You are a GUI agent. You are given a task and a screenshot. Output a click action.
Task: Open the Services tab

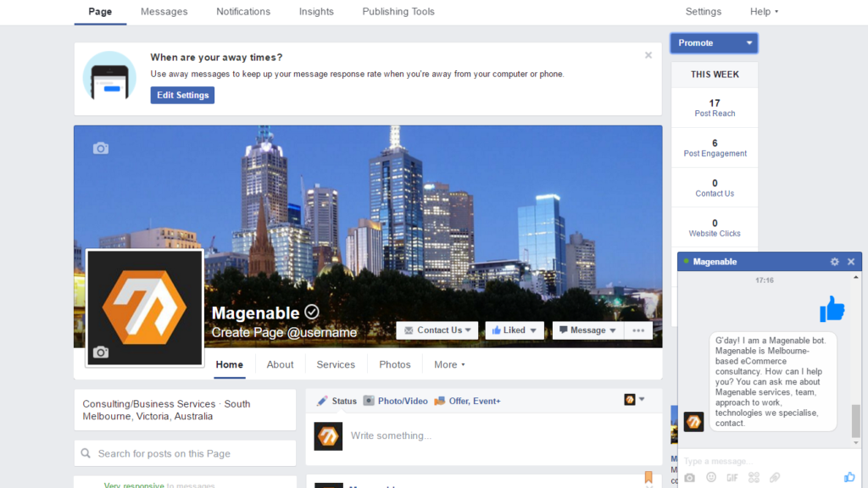336,364
